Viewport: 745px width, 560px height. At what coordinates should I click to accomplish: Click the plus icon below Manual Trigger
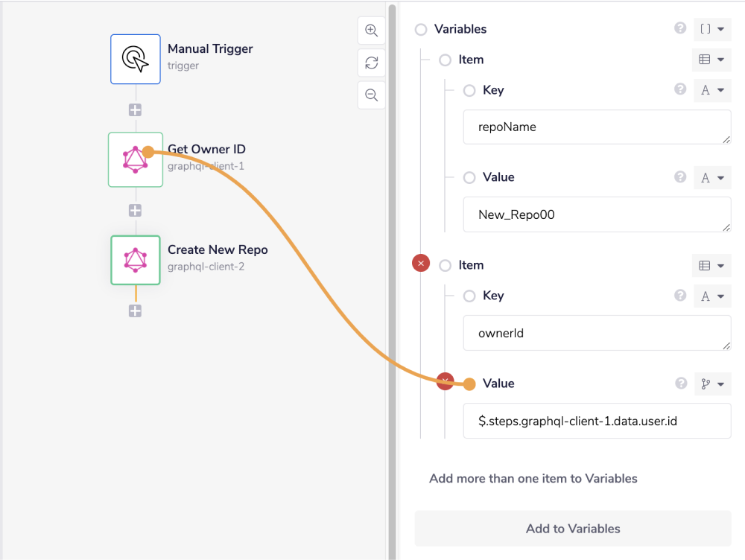[135, 109]
